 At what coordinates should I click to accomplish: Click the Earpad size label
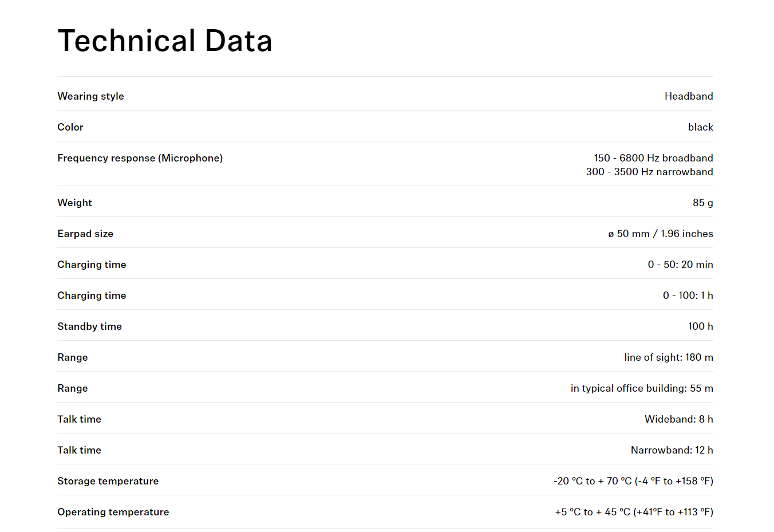pyautogui.click(x=85, y=234)
